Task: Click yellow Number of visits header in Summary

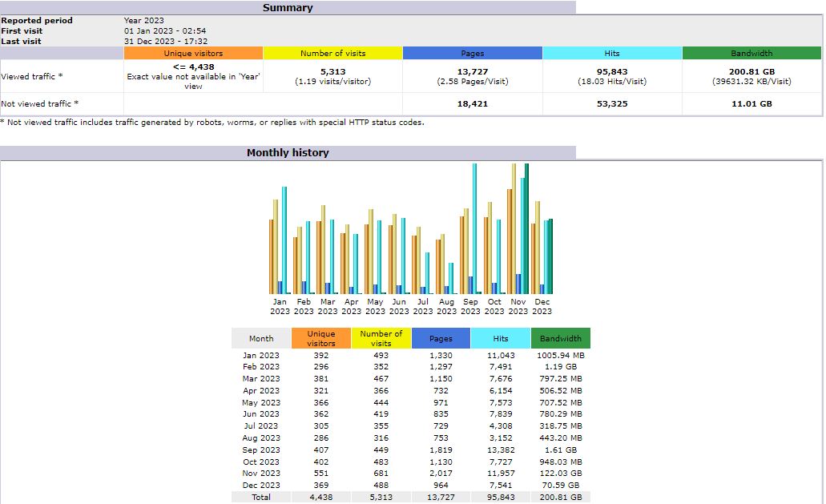Action: (332, 53)
